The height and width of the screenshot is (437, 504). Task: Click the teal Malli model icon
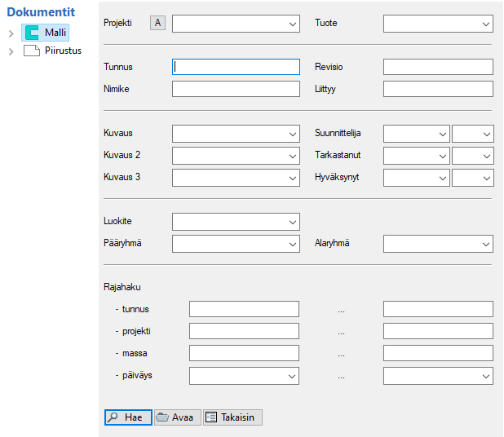coord(32,33)
